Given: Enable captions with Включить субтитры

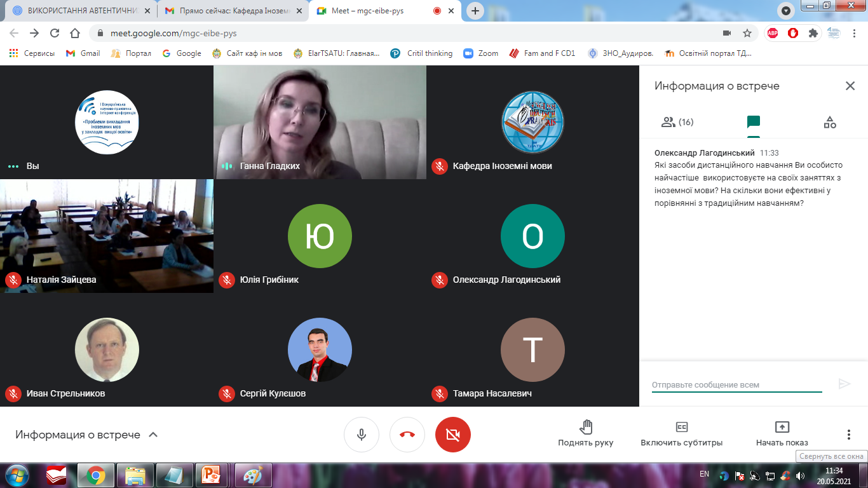Looking at the screenshot, I should pyautogui.click(x=682, y=433).
